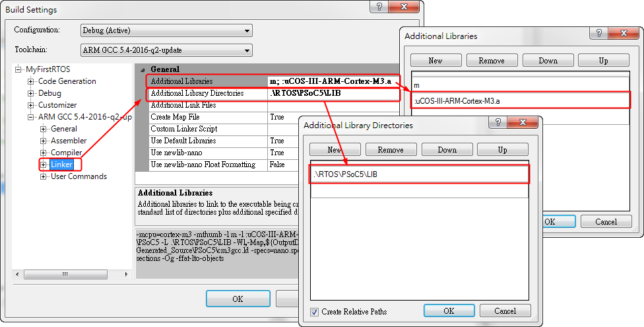Click the help button in Build Settings title bar

(x=379, y=7)
